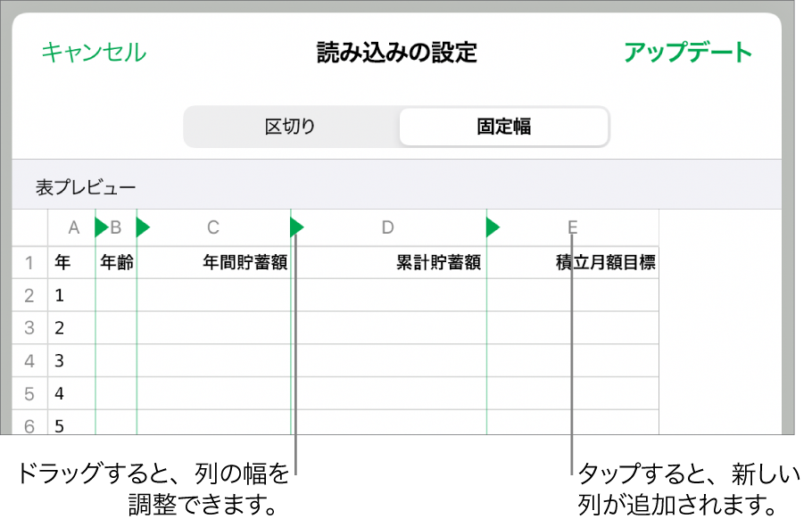Tap the green column marker right of column B
This screenshot has width=812, height=527.
tap(143, 227)
